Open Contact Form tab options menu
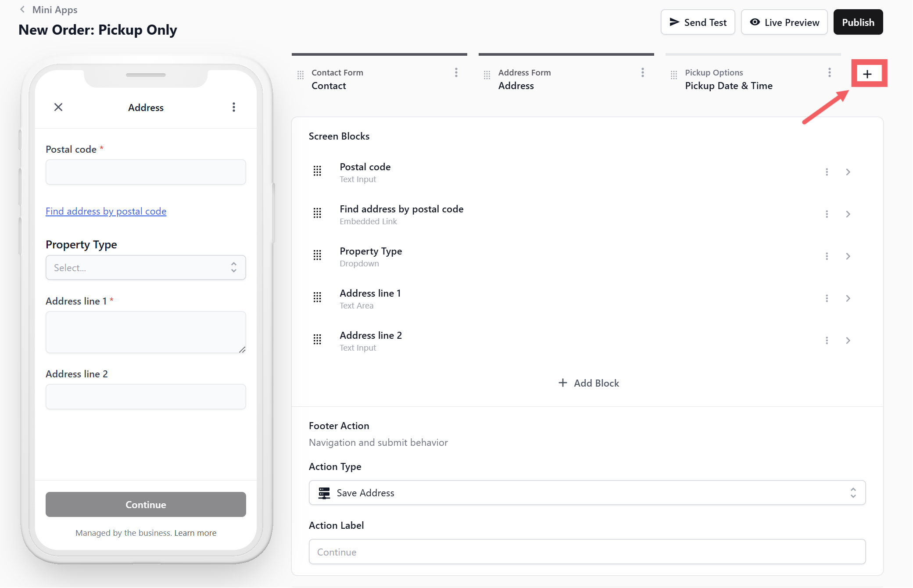Image resolution: width=913 pixels, height=588 pixels. pyautogui.click(x=456, y=72)
